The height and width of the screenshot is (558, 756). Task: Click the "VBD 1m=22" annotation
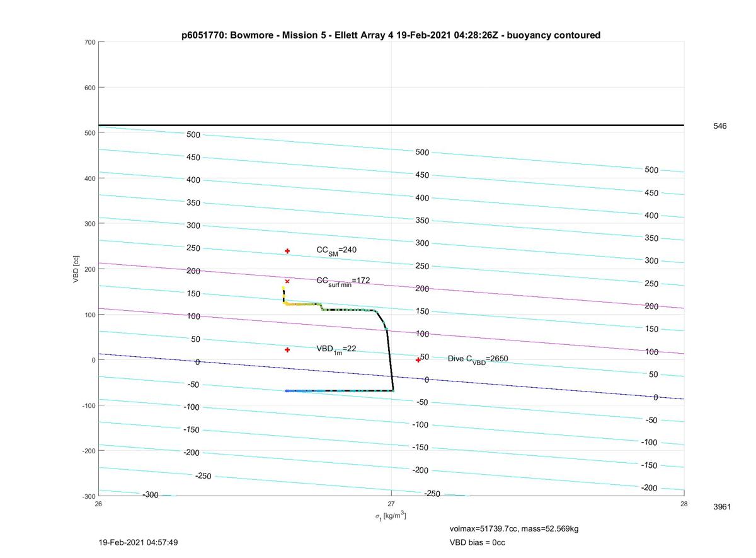pos(336,349)
